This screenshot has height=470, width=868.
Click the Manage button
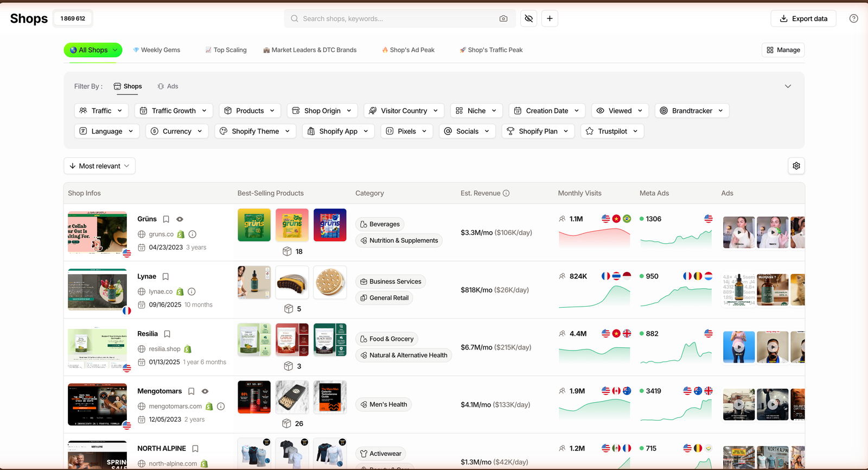point(783,50)
